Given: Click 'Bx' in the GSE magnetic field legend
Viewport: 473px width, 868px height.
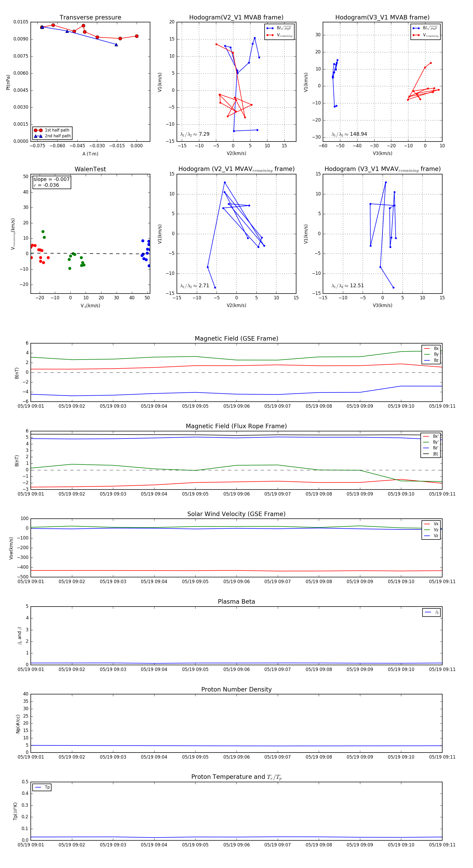Looking at the screenshot, I should click(436, 349).
